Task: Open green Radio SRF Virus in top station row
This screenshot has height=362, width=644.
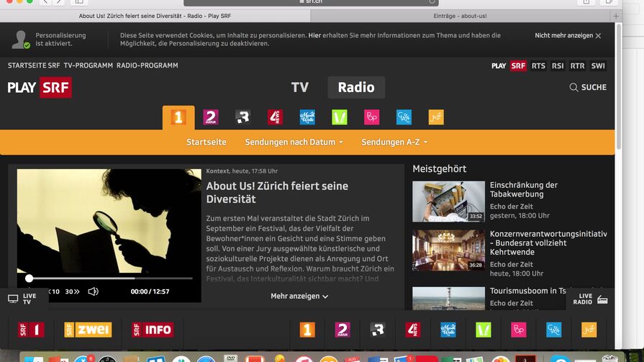Action: click(x=339, y=117)
